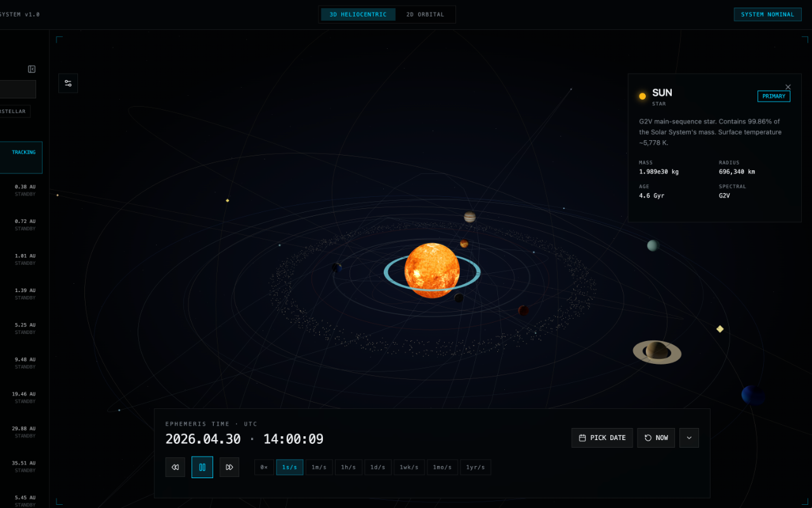Click the Primary badge in SUN panel
The width and height of the screenshot is (812, 508).
coord(774,97)
